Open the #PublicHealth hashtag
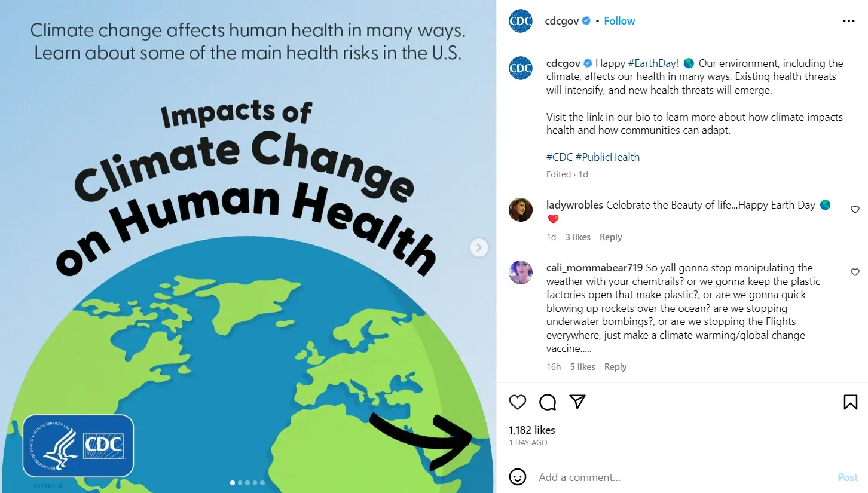The height and width of the screenshot is (493, 868). (608, 157)
